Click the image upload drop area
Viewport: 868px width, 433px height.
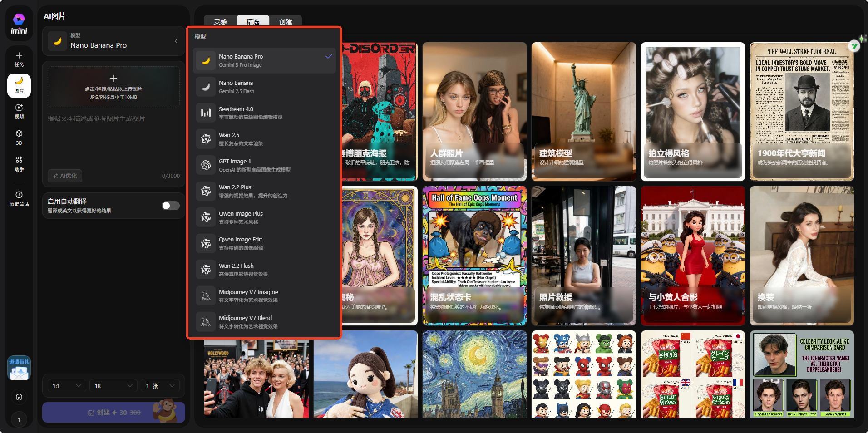[113, 87]
